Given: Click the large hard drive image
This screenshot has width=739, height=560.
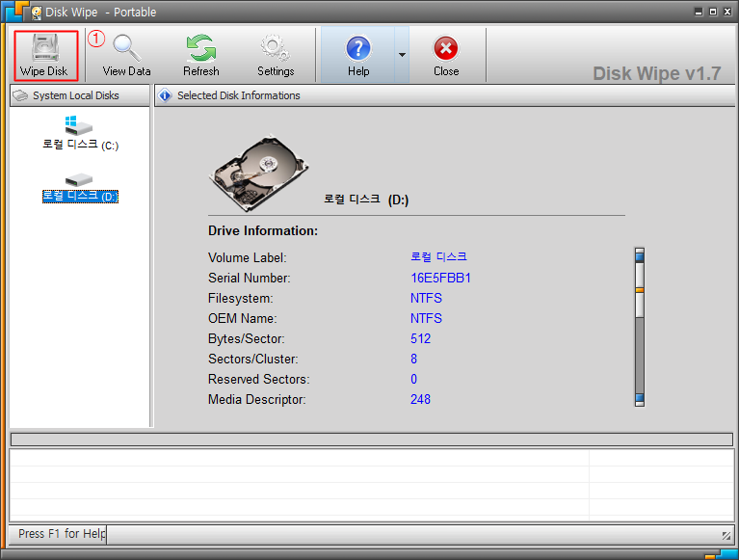Looking at the screenshot, I should [258, 173].
